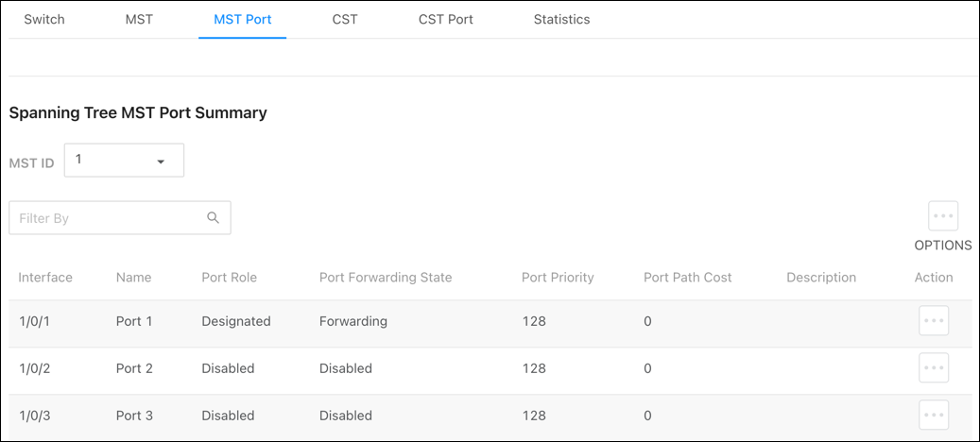Viewport: 980px width, 442px height.
Task: Select the MST Port tab
Action: pyautogui.click(x=243, y=19)
